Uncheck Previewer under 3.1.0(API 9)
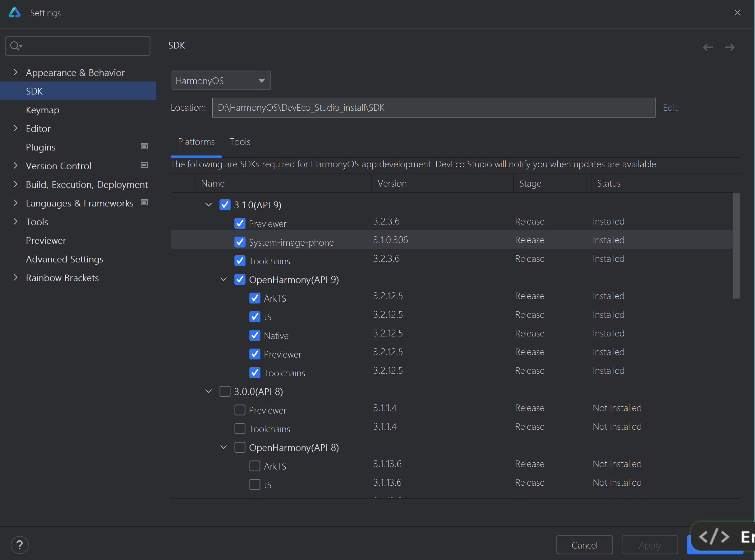 (x=240, y=223)
